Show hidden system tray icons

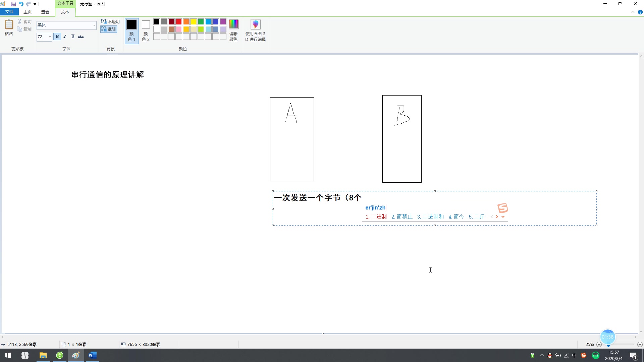point(542,355)
